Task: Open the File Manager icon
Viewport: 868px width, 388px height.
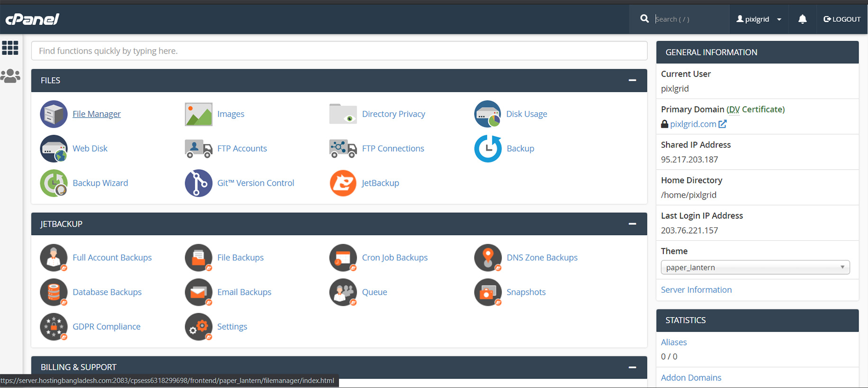Action: coord(54,114)
